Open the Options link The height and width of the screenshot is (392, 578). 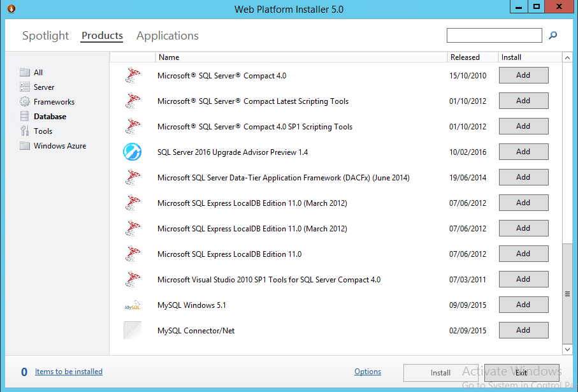(x=368, y=372)
